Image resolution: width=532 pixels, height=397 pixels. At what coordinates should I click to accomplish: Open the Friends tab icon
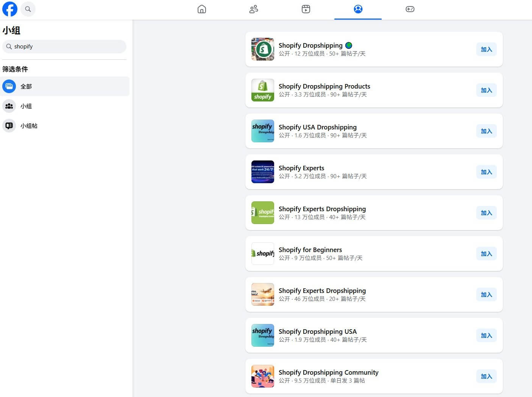pyautogui.click(x=254, y=9)
